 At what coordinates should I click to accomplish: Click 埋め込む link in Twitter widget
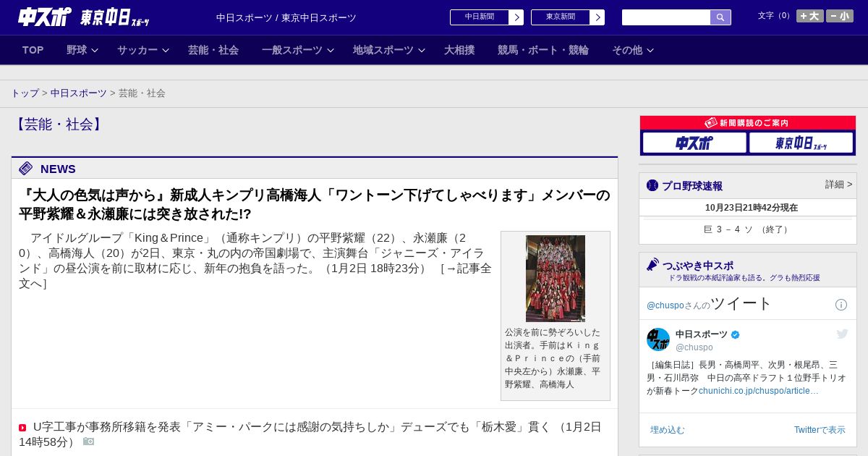pyautogui.click(x=667, y=430)
